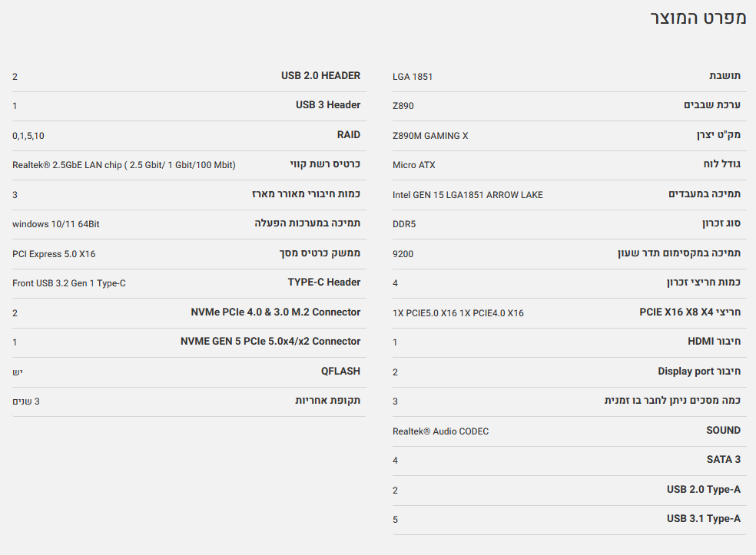Select the RAID specification label
This screenshot has height=555, width=756.
[348, 135]
